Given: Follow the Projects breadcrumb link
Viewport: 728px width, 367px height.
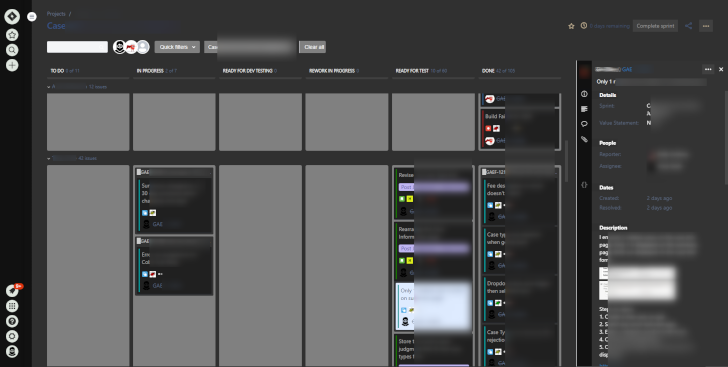Looking at the screenshot, I should [56, 14].
